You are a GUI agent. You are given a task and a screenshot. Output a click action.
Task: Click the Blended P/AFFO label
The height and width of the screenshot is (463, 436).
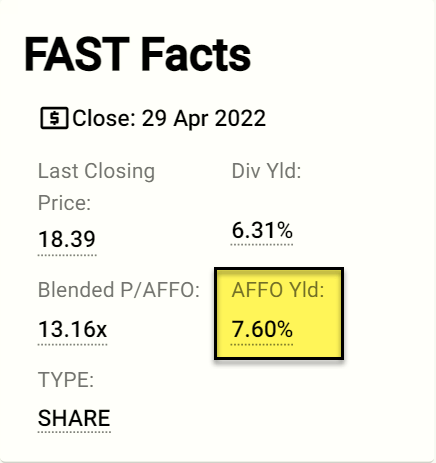click(119, 290)
